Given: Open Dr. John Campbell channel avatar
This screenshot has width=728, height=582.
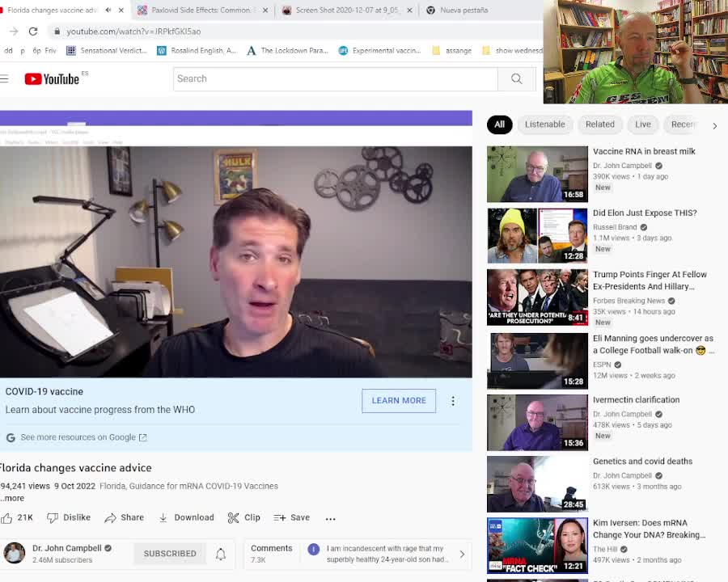Looking at the screenshot, I should point(15,553).
